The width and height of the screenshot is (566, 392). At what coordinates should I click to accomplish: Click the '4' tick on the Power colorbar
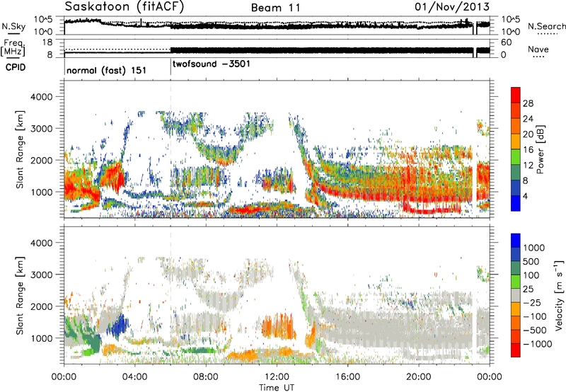pyautogui.click(x=526, y=197)
